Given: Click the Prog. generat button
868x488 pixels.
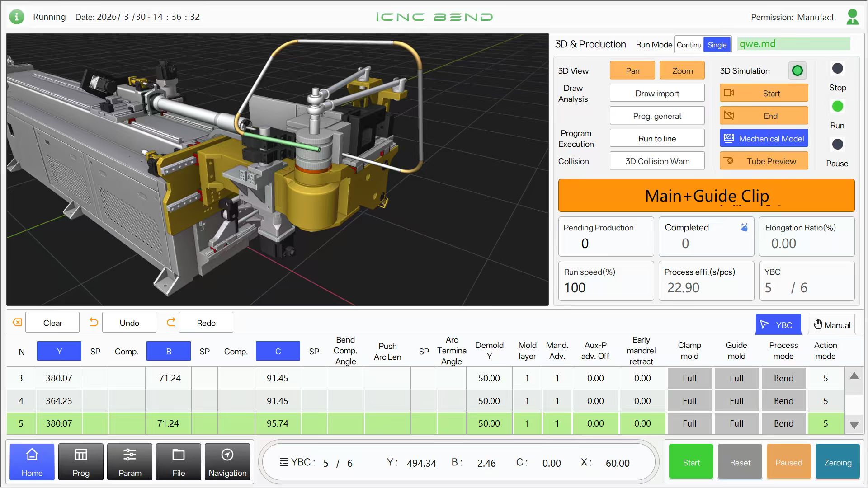Looking at the screenshot, I should pyautogui.click(x=657, y=116).
